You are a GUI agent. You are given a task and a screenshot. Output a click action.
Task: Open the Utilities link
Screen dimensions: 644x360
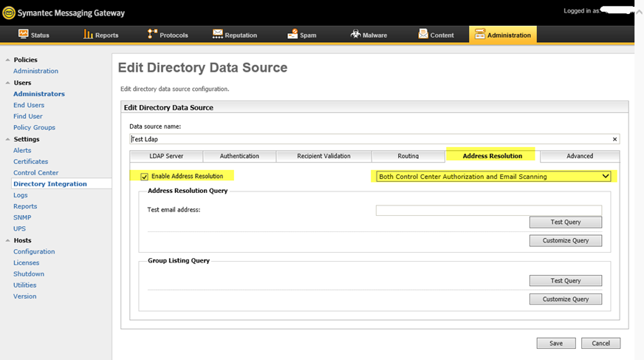tap(24, 285)
